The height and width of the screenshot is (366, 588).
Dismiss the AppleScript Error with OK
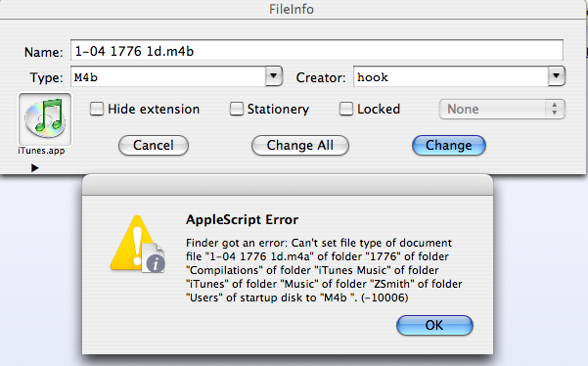point(434,325)
